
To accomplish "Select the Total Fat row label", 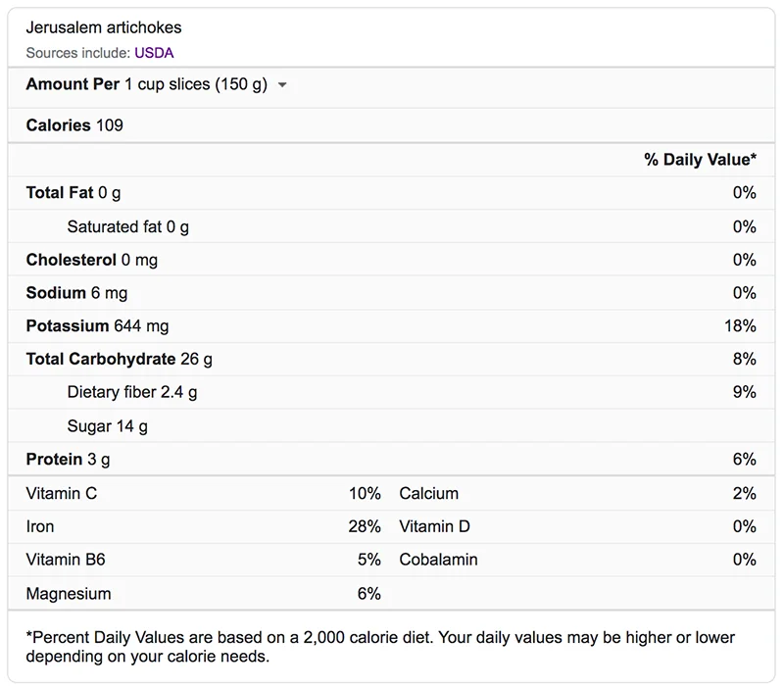I will pyautogui.click(x=73, y=193).
